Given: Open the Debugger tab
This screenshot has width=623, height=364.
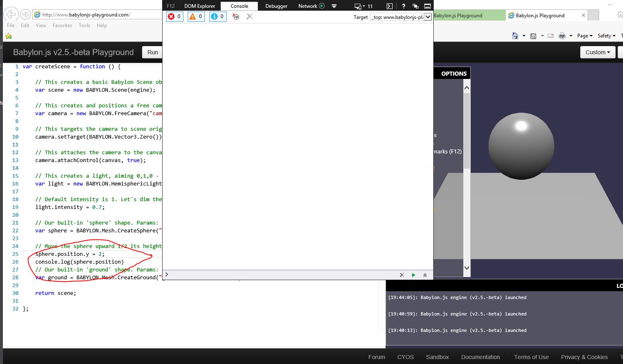Looking at the screenshot, I should [x=276, y=6].
